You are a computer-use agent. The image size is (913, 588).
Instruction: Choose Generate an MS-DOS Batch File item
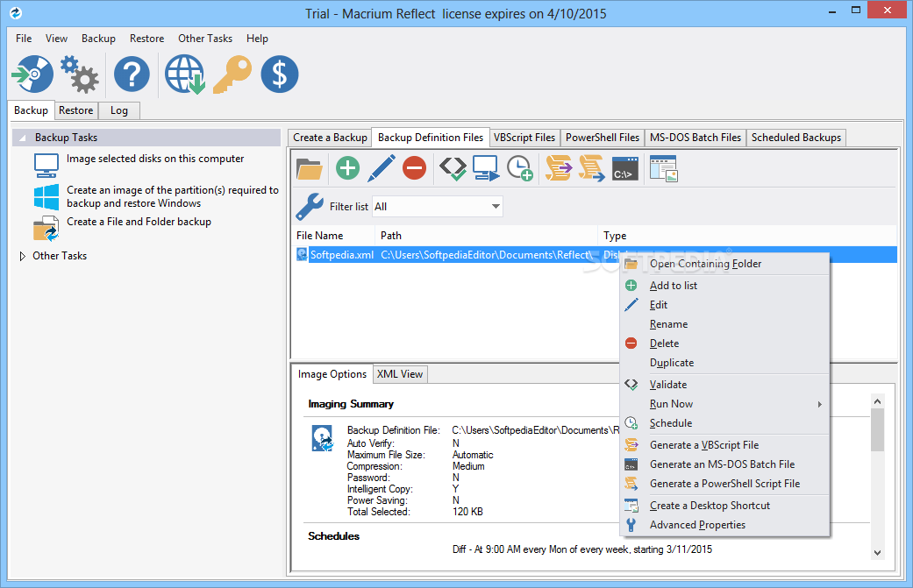pos(724,464)
